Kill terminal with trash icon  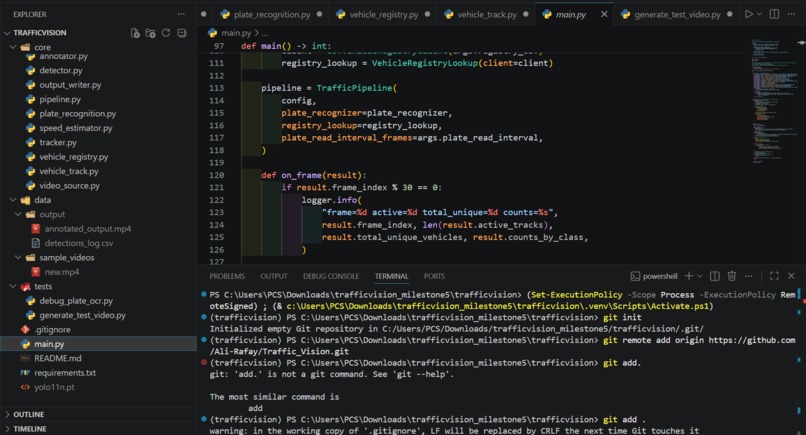[731, 276]
